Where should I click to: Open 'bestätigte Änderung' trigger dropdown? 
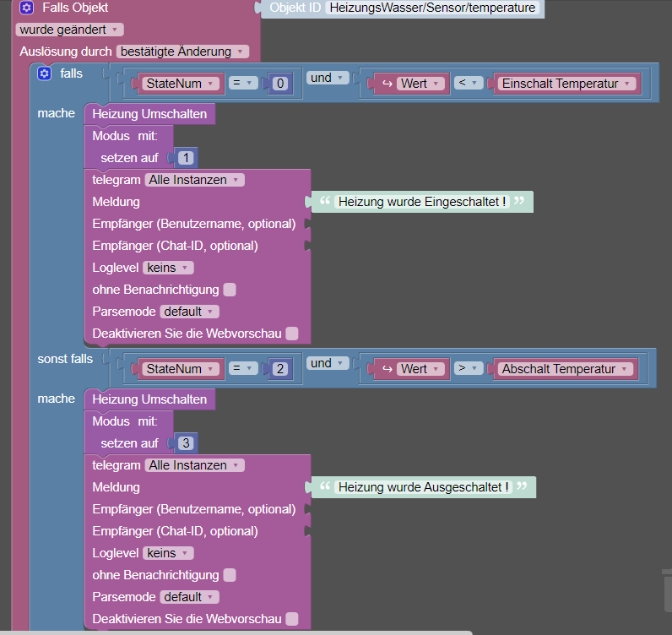(182, 52)
